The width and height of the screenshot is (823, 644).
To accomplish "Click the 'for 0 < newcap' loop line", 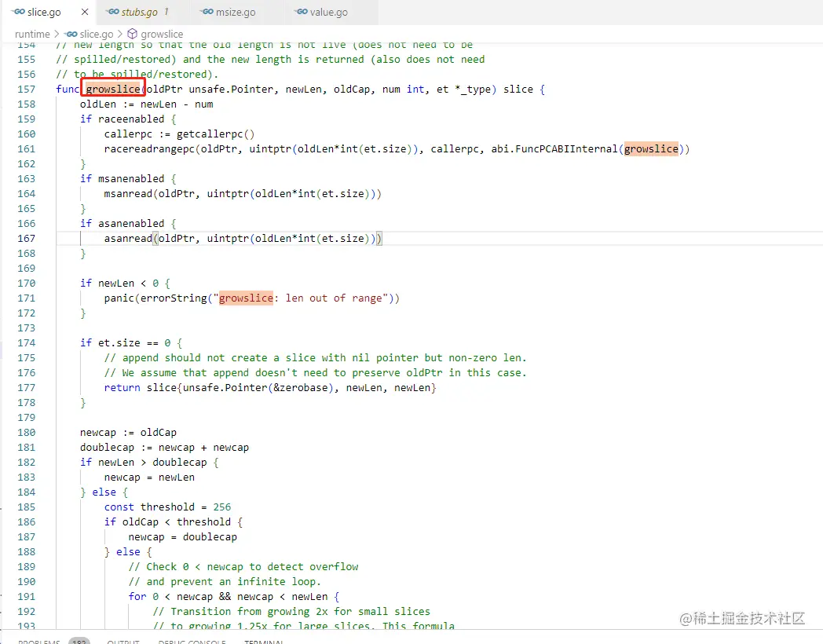I will click(x=233, y=597).
